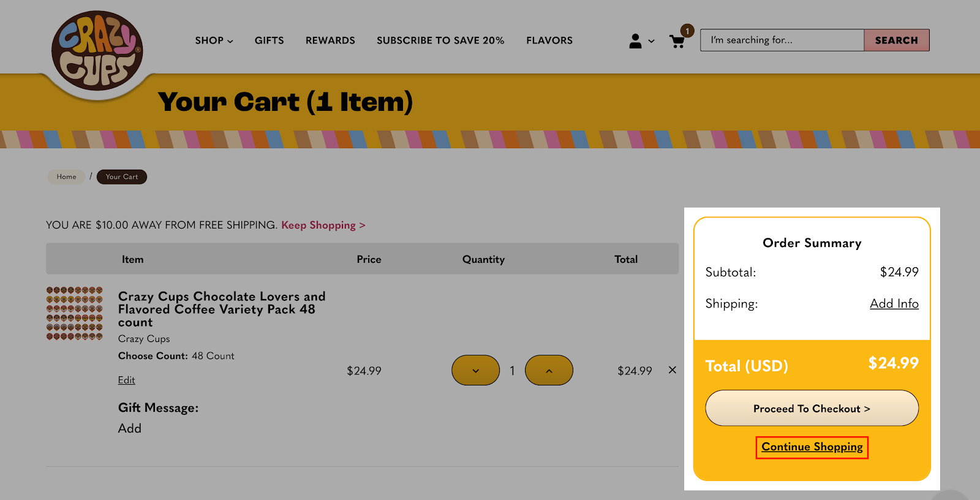Screen dimensions: 980x500
Task: Click Proceed To Checkout
Action: pos(811,408)
